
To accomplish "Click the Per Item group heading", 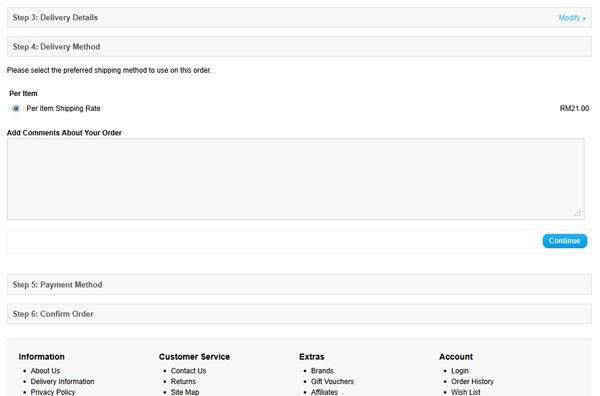I will pyautogui.click(x=23, y=93).
